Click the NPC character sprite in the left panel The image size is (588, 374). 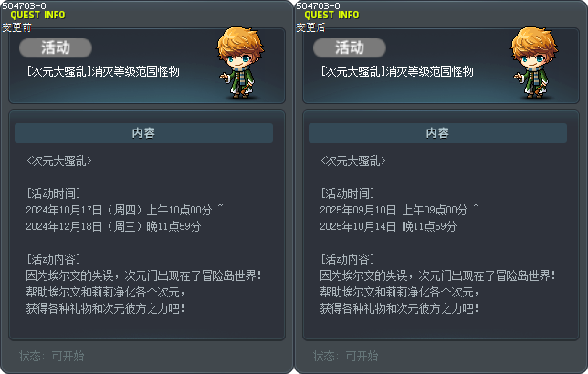coord(240,63)
